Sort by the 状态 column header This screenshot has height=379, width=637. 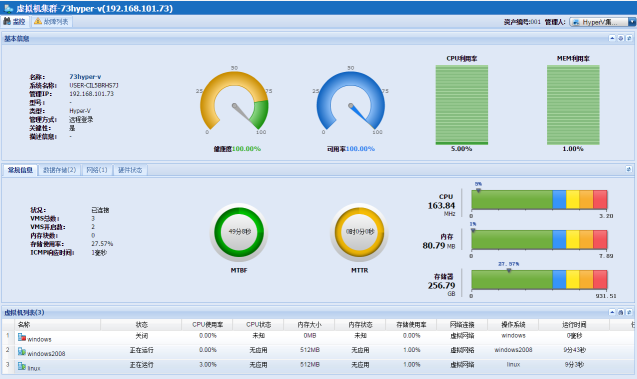[x=141, y=325]
